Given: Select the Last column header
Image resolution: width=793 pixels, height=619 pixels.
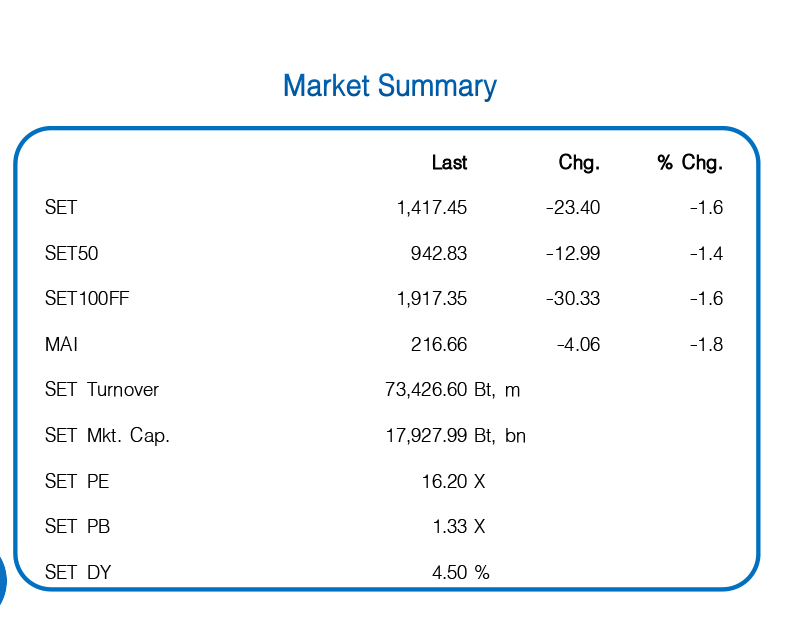Looking at the screenshot, I should [x=449, y=163].
